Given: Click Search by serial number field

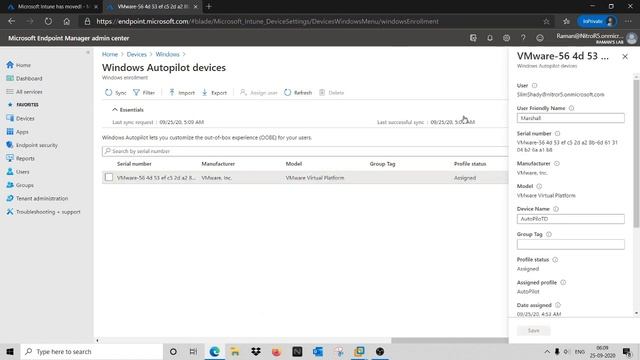Looking at the screenshot, I should (x=305, y=151).
